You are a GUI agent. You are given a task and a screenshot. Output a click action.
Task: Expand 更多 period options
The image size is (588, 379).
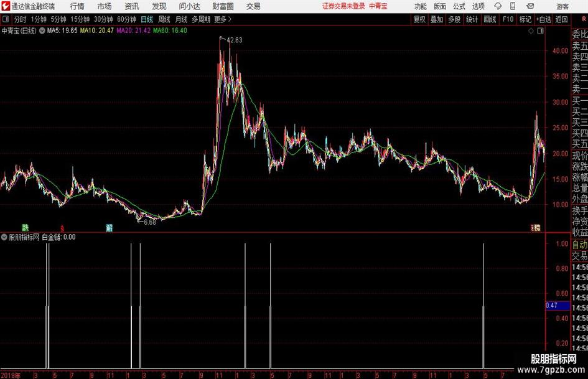(x=223, y=19)
